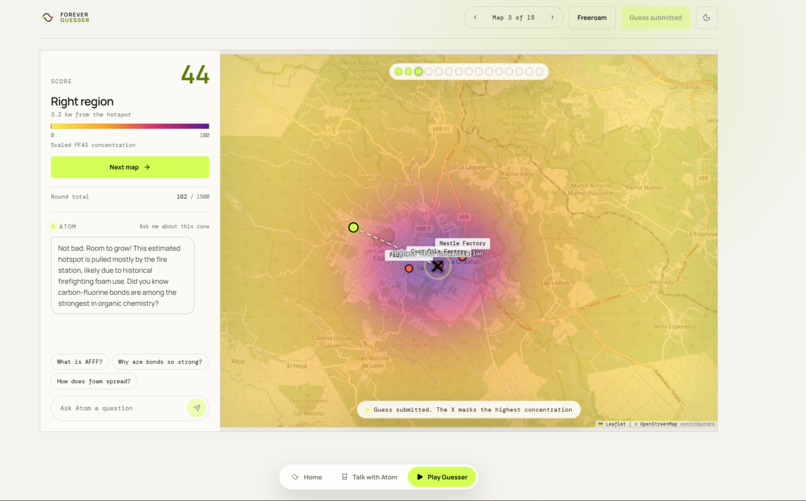Select the first green progress dot
This screenshot has height=501, width=806.
pos(398,71)
